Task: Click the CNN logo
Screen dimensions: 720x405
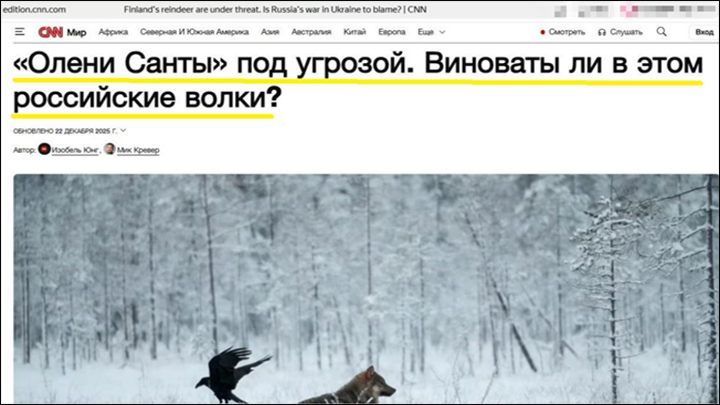Action: point(51,32)
